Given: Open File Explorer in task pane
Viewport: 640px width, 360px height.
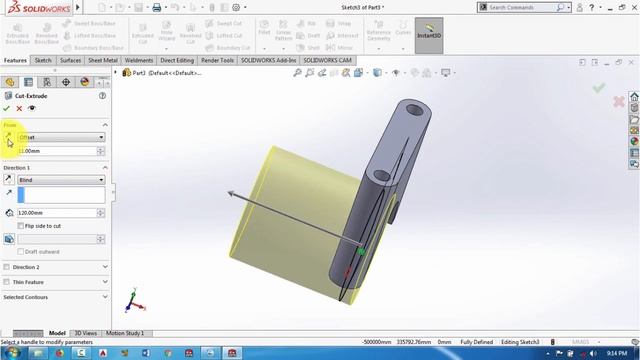Looking at the screenshot, I should click(634, 119).
